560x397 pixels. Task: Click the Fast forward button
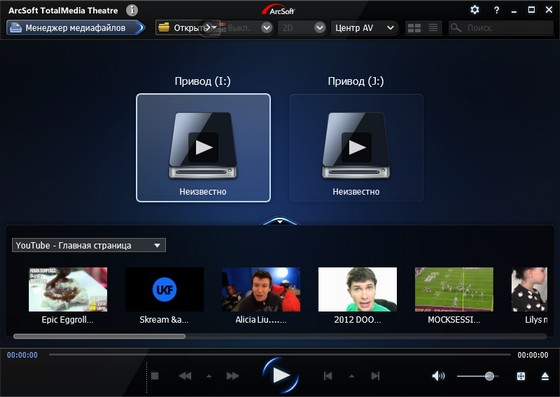232,376
